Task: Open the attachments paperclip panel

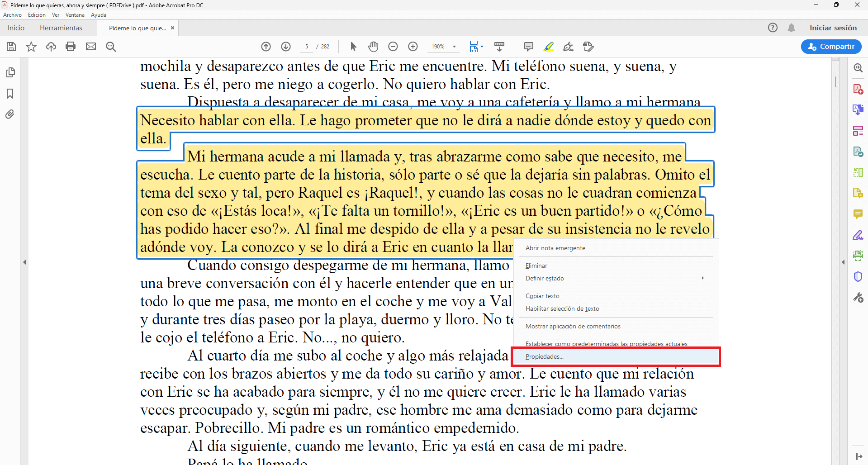Action: pyautogui.click(x=10, y=114)
